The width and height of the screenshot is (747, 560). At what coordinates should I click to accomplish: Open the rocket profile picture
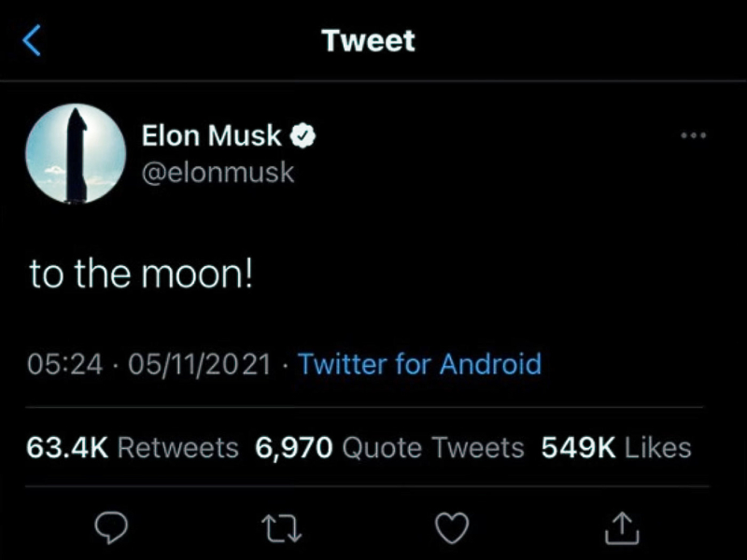point(76,154)
